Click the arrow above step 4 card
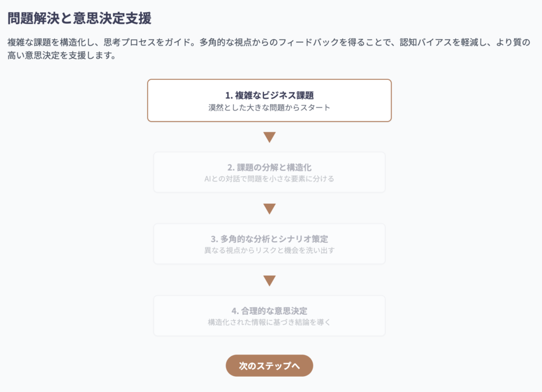 [269, 281]
